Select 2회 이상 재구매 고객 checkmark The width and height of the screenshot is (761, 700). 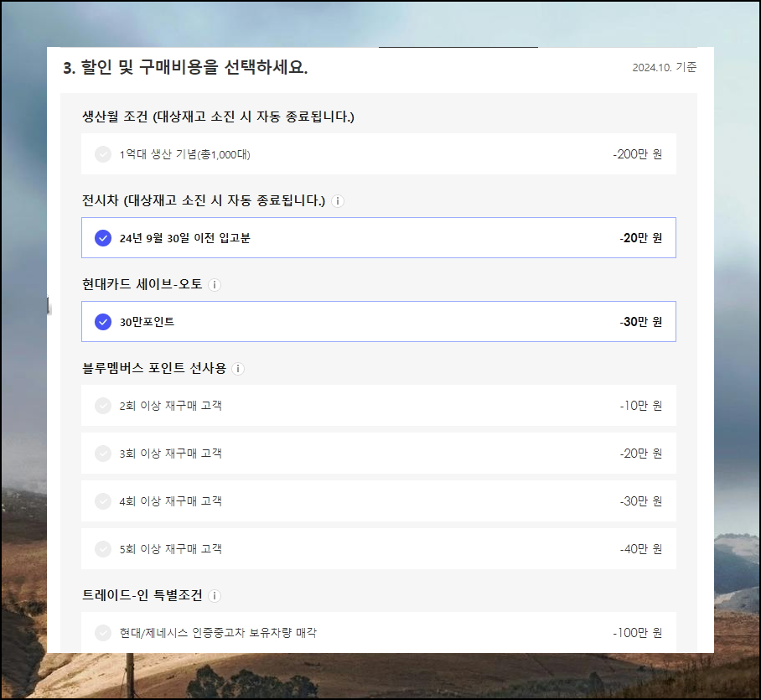(x=103, y=406)
